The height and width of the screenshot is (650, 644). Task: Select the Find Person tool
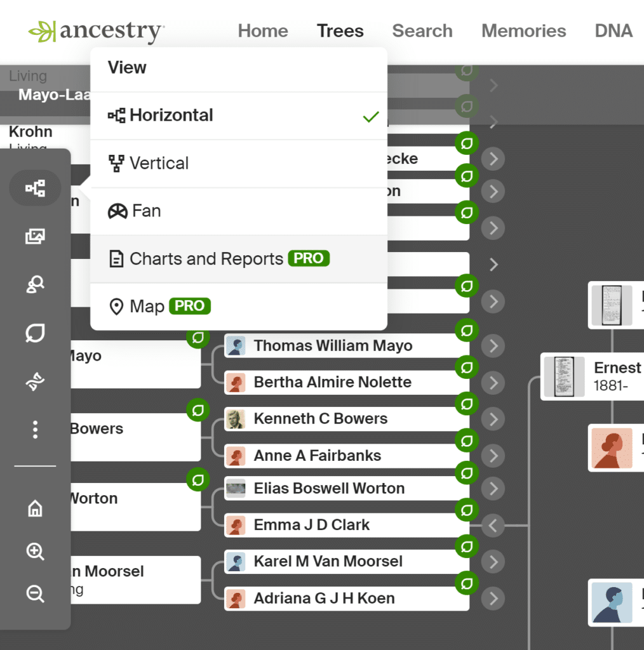[x=35, y=284]
